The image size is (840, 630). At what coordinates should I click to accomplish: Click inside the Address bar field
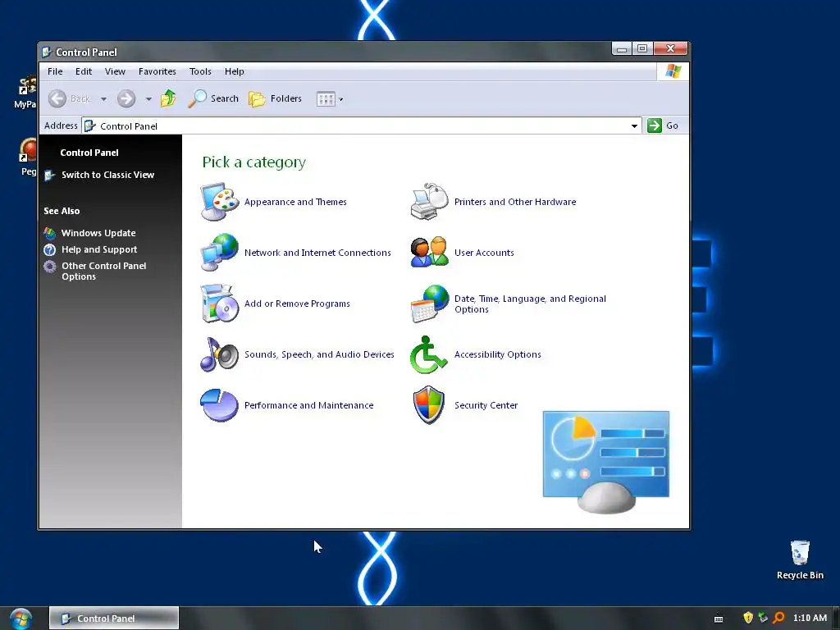[x=362, y=126]
